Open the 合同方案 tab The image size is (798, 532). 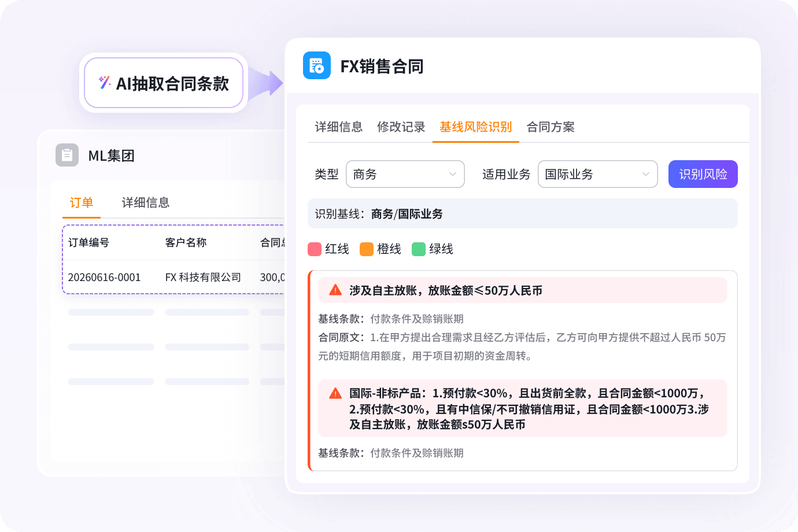tap(551, 127)
